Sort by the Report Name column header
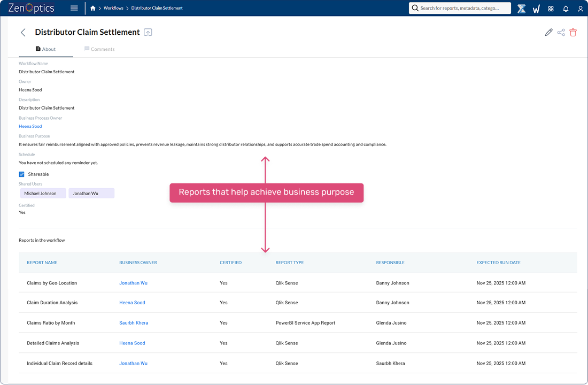This screenshot has height=385, width=588. pos(42,263)
